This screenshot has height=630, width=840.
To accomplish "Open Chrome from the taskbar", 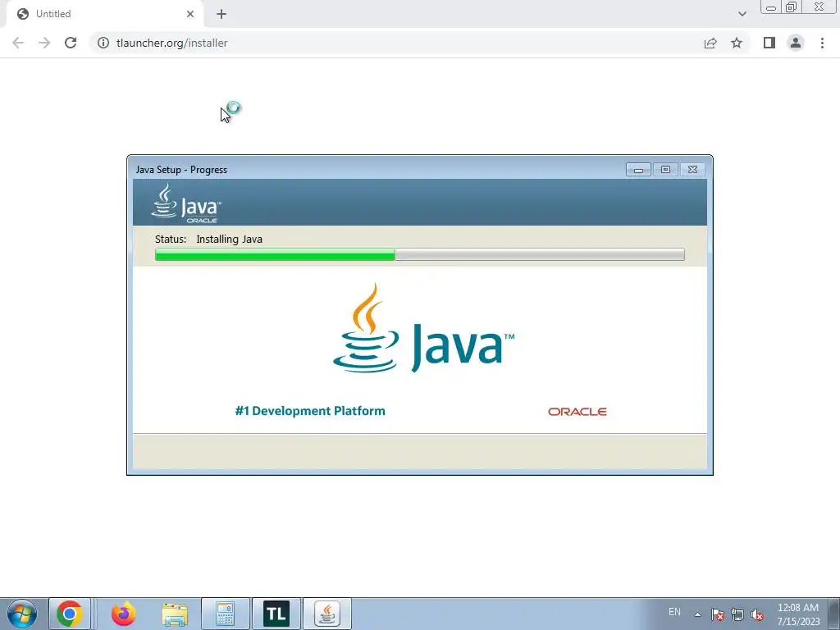I will 70,614.
